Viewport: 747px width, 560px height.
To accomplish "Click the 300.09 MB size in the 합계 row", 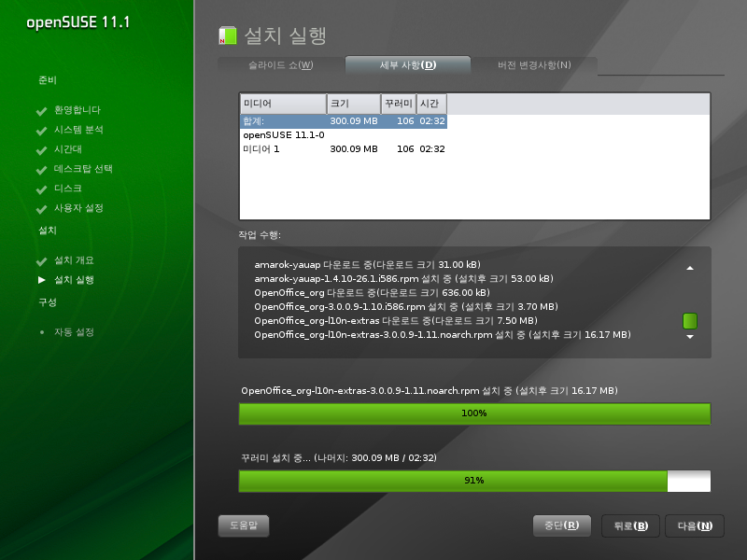I will tap(354, 121).
